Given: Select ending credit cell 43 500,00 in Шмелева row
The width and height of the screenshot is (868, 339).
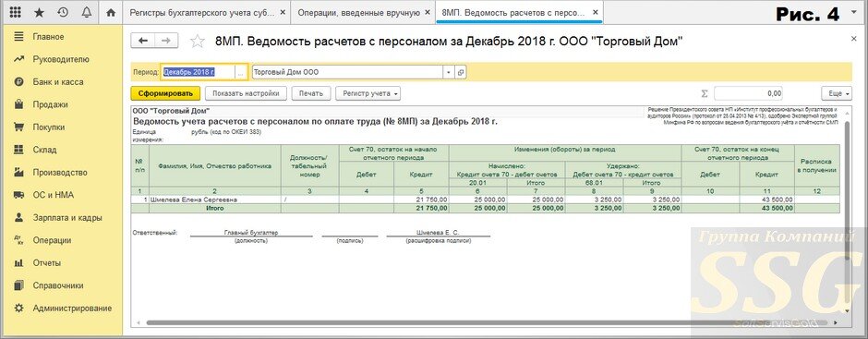Looking at the screenshot, I should click(x=766, y=200).
